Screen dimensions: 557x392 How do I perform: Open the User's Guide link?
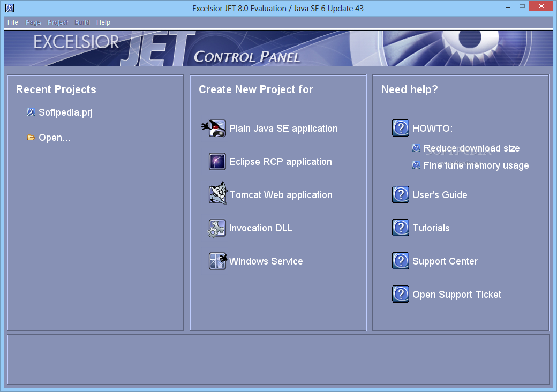(439, 194)
